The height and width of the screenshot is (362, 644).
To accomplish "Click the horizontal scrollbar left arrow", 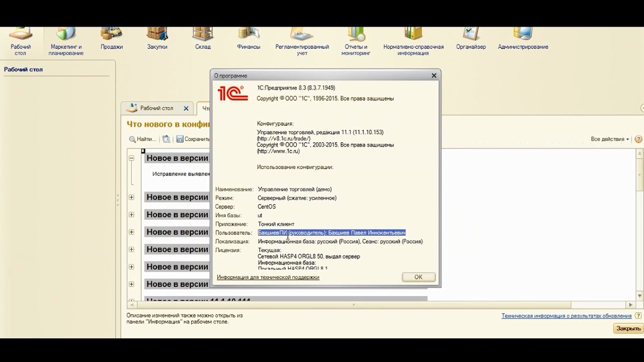I will 131,305.
